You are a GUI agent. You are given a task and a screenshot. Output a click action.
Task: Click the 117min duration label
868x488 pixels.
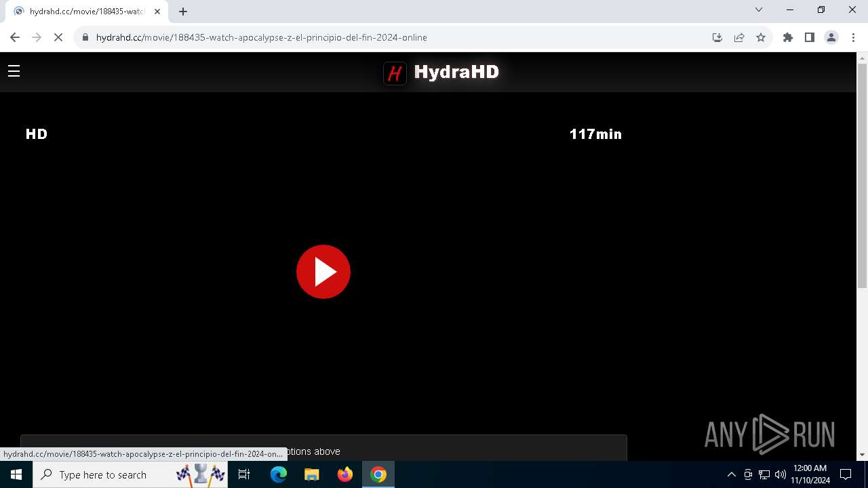tap(595, 134)
